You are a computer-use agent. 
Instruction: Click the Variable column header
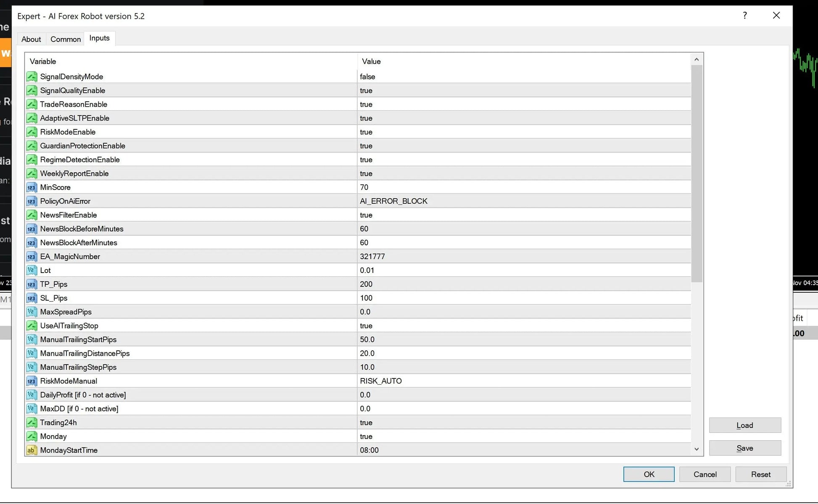click(191, 61)
